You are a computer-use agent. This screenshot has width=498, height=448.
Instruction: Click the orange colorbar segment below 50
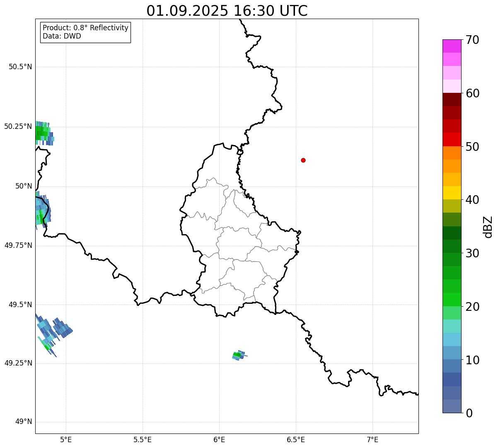tap(452, 153)
